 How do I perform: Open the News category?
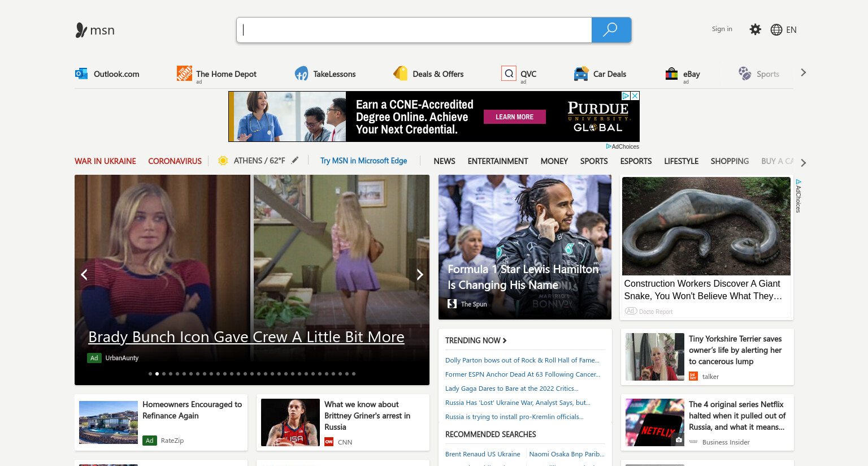coord(444,161)
